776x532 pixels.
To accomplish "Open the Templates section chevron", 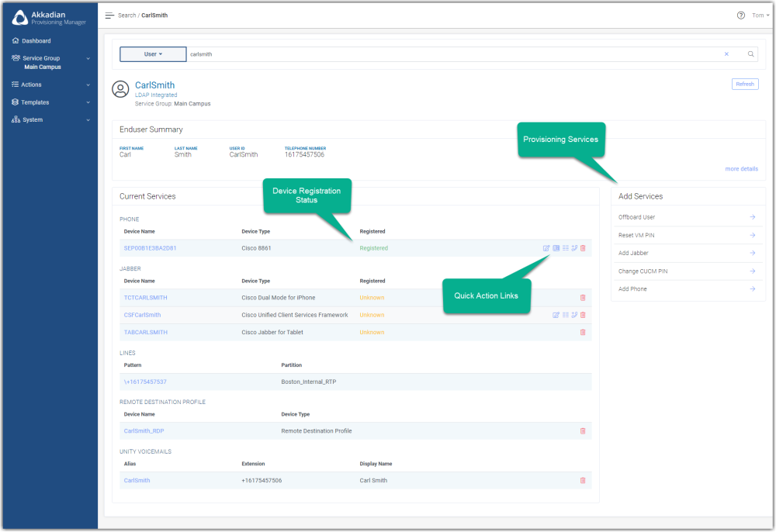I will [88, 102].
